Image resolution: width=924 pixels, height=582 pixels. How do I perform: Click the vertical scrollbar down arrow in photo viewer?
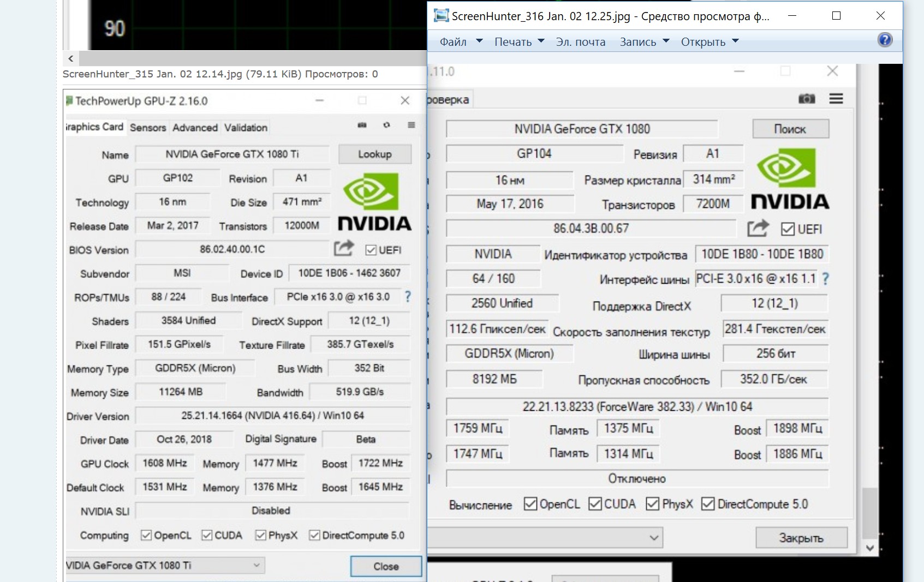[x=870, y=548]
